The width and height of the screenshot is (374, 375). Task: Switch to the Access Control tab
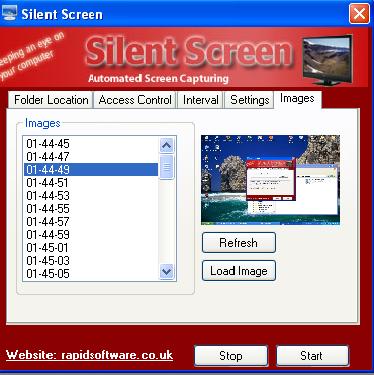point(135,100)
